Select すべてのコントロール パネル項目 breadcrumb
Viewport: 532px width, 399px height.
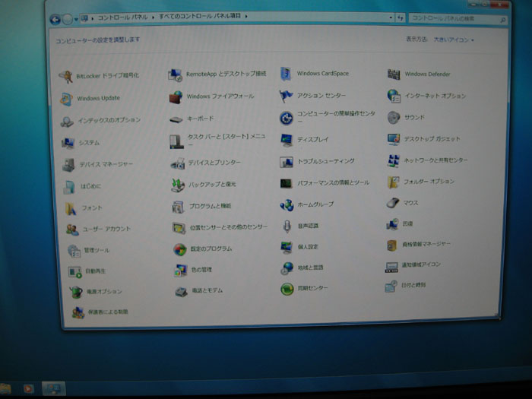point(200,16)
